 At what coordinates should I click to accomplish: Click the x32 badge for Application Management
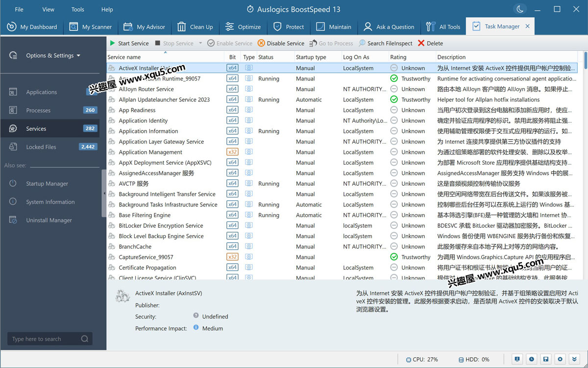(233, 152)
